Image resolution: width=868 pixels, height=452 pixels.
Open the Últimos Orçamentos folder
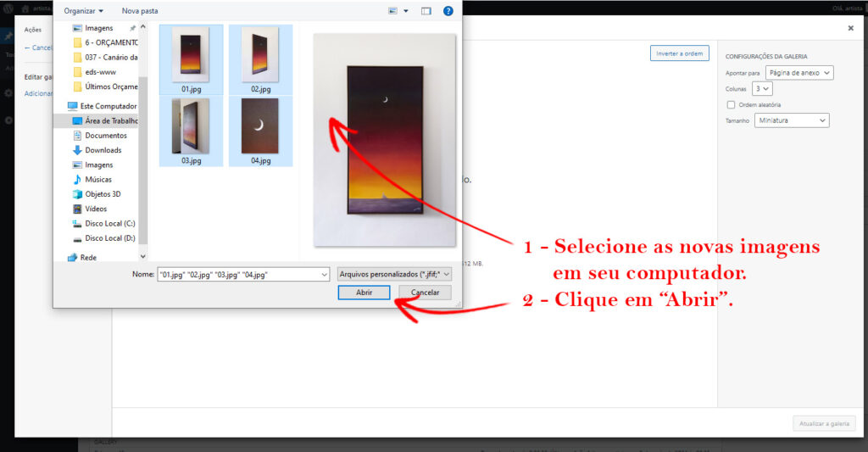[x=105, y=86]
